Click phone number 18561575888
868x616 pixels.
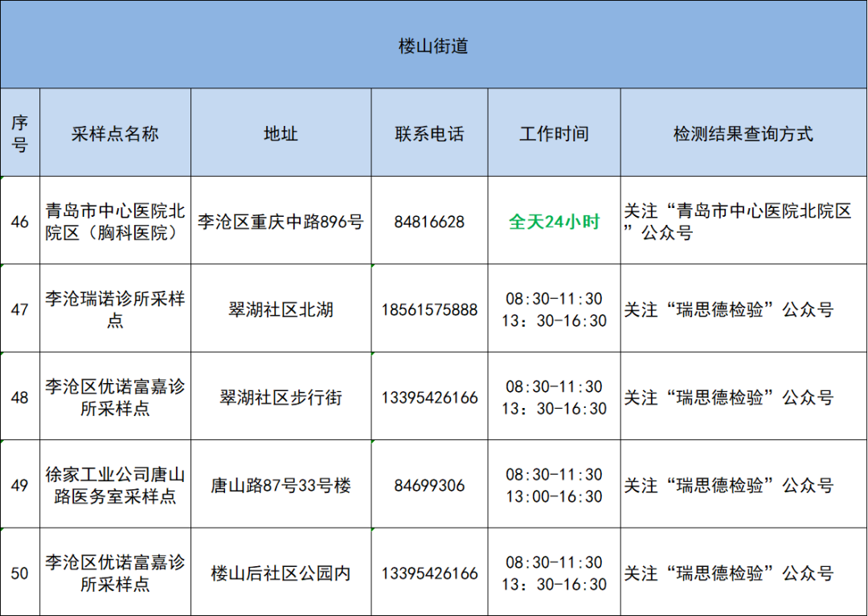[429, 309]
